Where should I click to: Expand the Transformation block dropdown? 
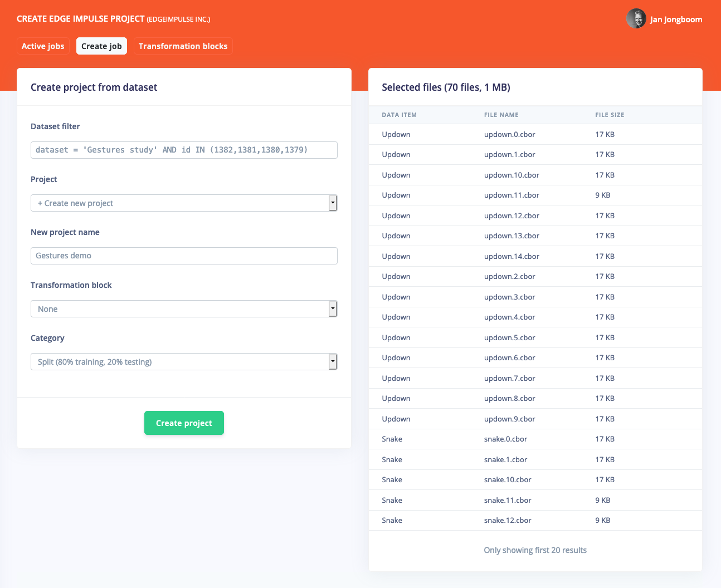184,308
